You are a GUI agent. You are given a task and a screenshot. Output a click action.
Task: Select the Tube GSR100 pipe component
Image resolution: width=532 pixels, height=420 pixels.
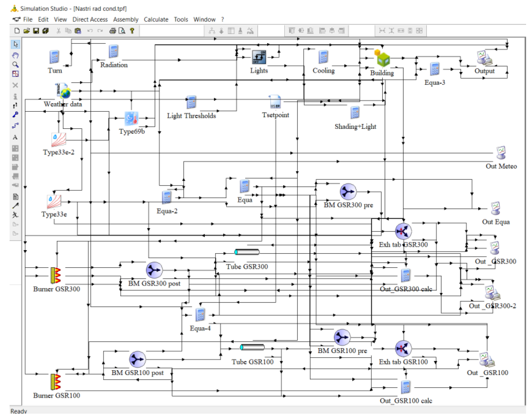[x=252, y=347]
